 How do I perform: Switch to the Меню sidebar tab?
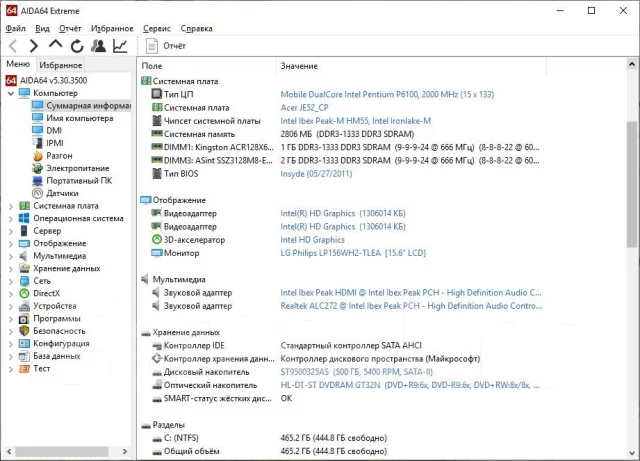18,64
